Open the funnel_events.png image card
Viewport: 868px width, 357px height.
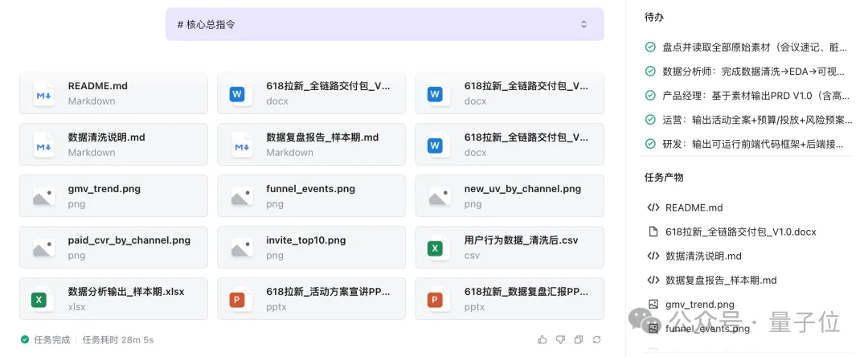[x=311, y=196]
